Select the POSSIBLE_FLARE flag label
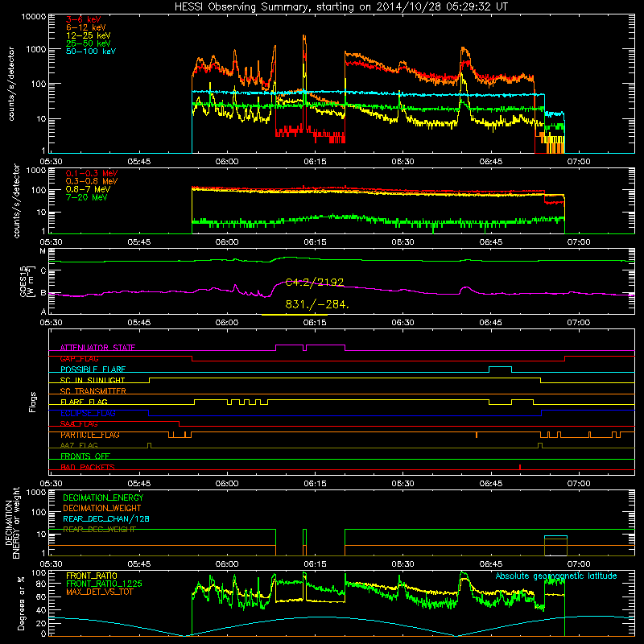This screenshot has width=644, height=644. pos(93,369)
